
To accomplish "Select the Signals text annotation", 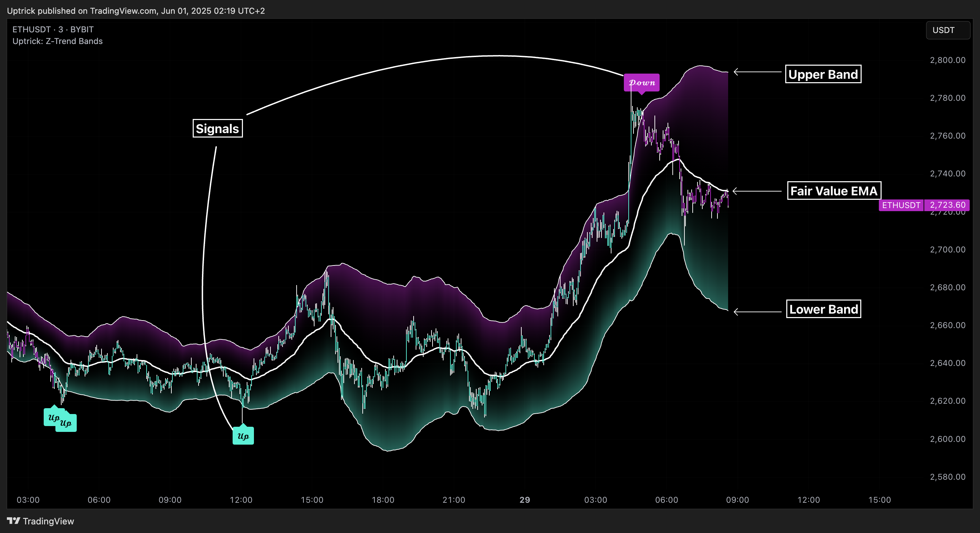I will pyautogui.click(x=217, y=129).
